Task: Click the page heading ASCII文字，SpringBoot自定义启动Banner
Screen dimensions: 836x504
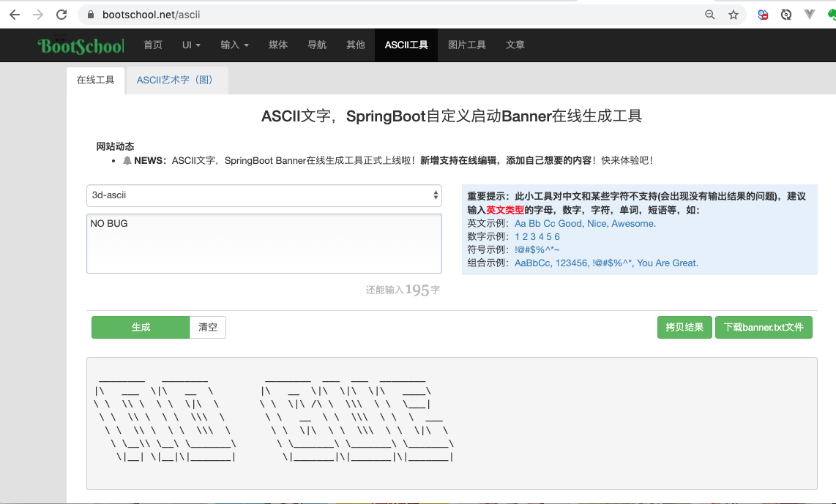Action: (x=452, y=116)
